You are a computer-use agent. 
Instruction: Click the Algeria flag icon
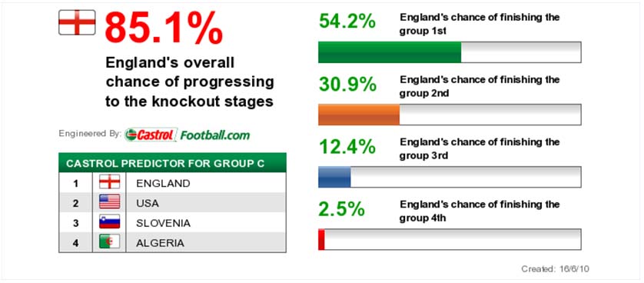pyautogui.click(x=110, y=242)
